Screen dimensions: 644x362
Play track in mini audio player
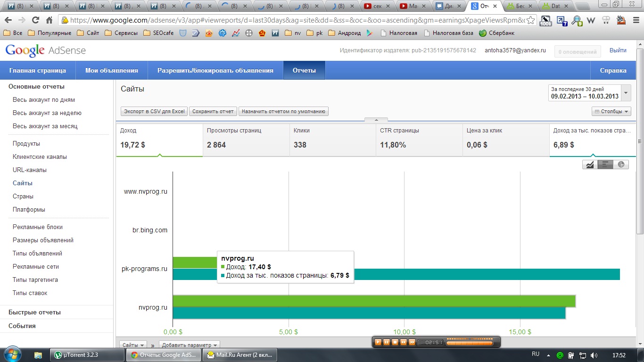(x=378, y=342)
